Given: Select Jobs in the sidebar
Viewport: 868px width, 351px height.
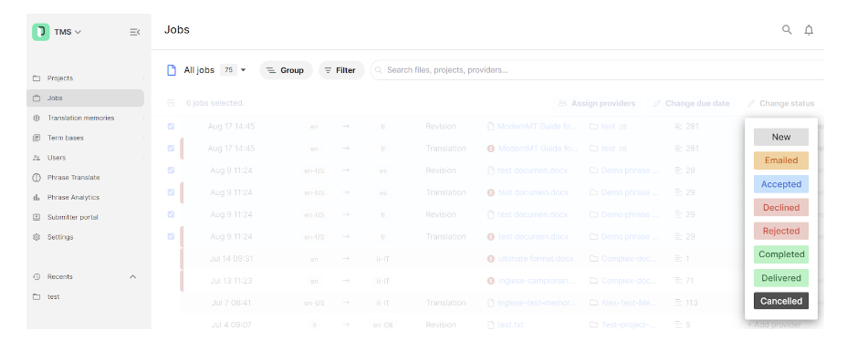Looking at the screenshot, I should coord(85,98).
